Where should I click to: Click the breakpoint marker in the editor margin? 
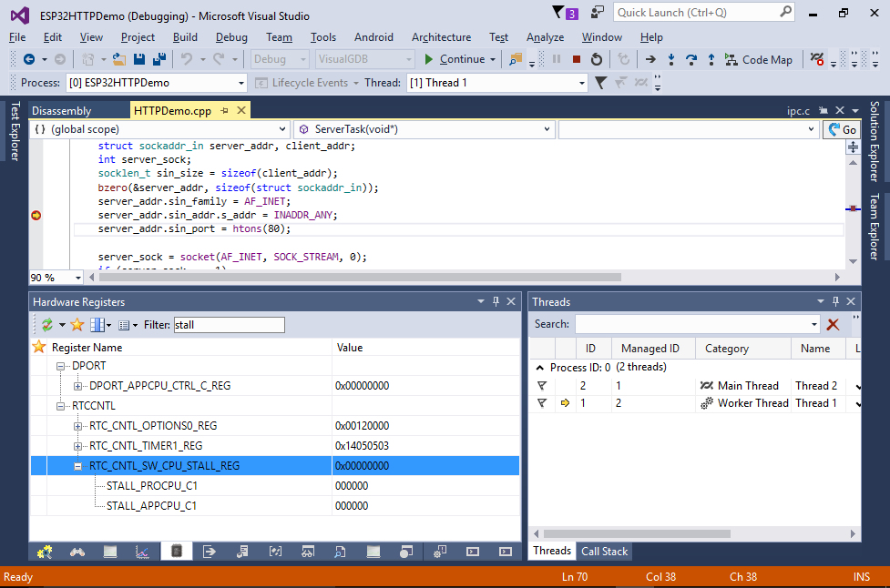36,216
